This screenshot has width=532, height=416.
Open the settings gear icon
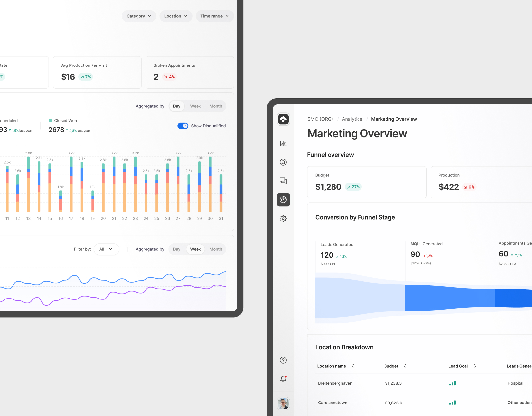tap(283, 219)
